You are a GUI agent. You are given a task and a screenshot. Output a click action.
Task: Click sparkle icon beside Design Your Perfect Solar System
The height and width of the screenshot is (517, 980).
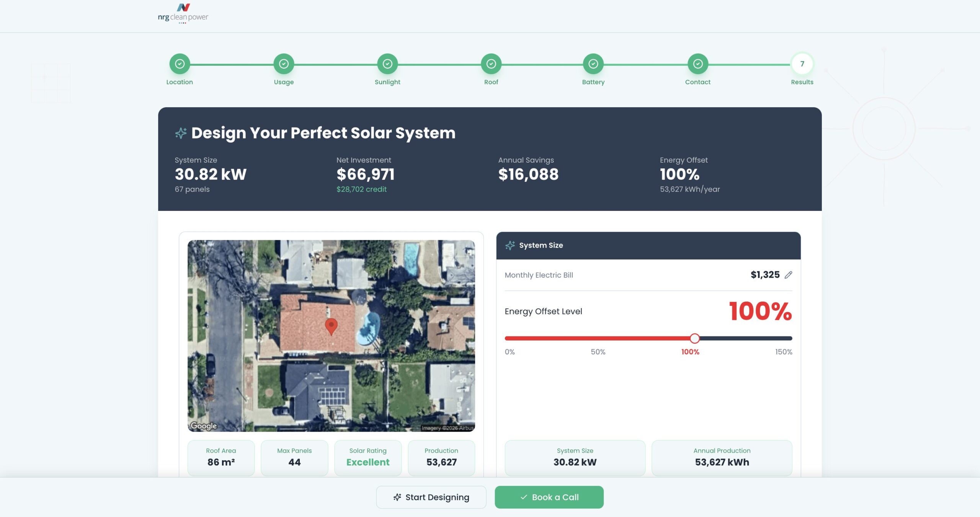(x=181, y=133)
